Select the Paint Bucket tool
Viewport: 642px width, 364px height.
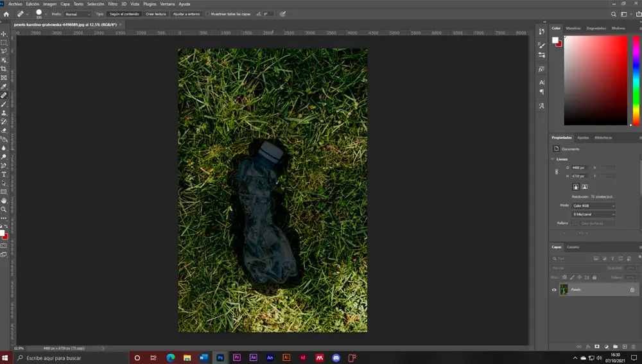pyautogui.click(x=4, y=139)
